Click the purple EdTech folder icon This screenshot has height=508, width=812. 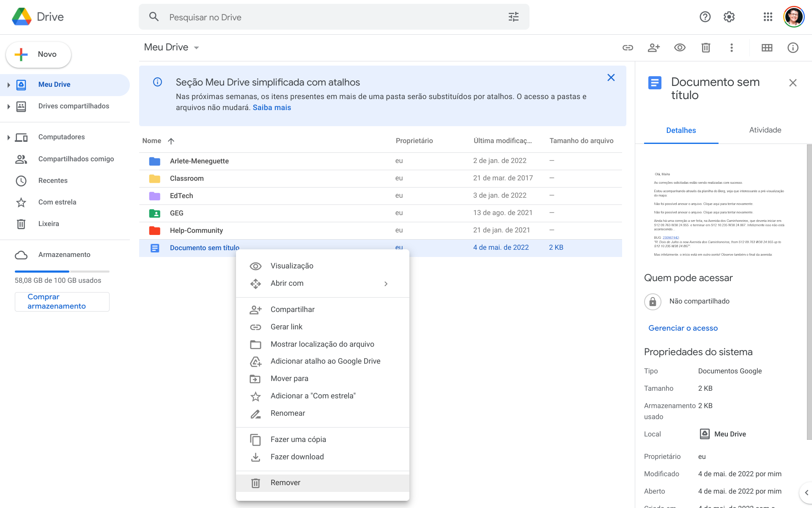[155, 196]
